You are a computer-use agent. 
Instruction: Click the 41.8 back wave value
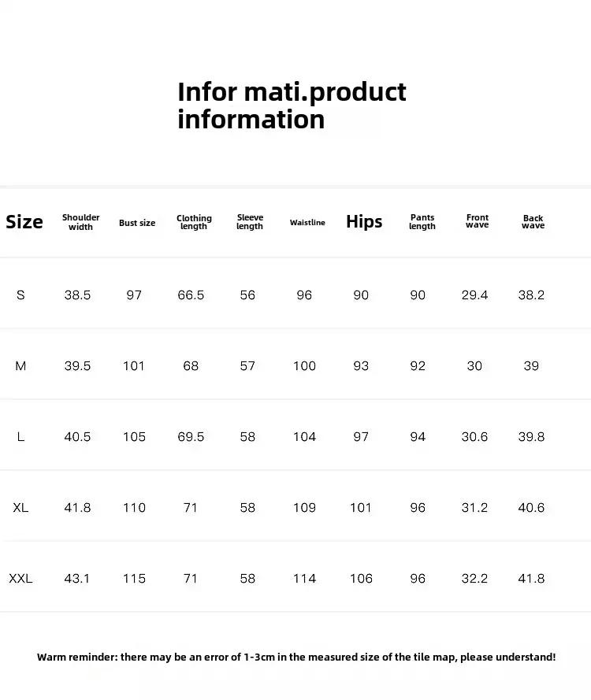(531, 579)
